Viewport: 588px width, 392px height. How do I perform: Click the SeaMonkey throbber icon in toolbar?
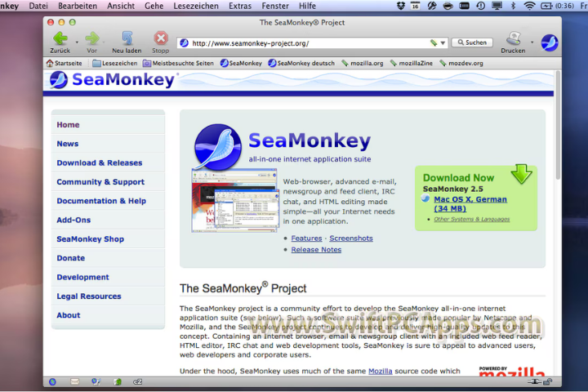550,42
